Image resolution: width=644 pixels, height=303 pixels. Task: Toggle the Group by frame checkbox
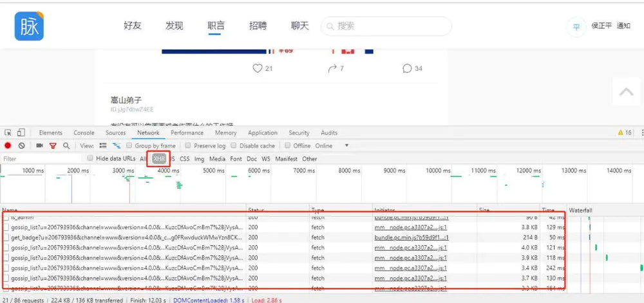129,145
